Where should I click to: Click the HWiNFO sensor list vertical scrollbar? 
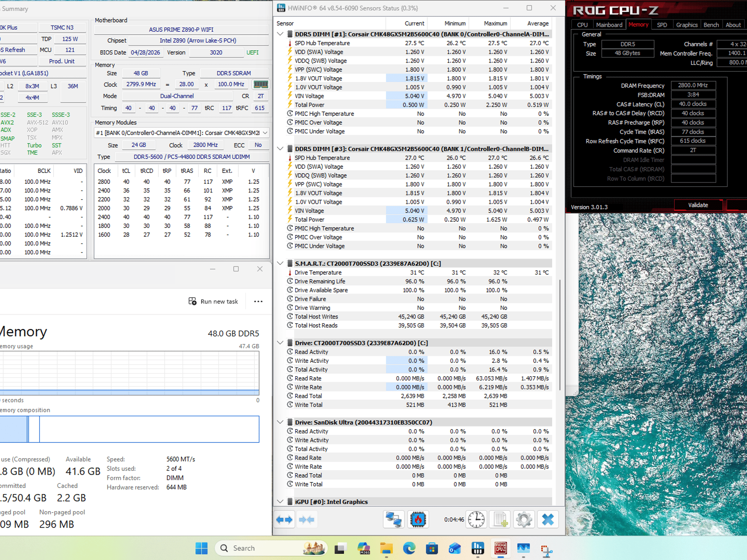(x=560, y=335)
